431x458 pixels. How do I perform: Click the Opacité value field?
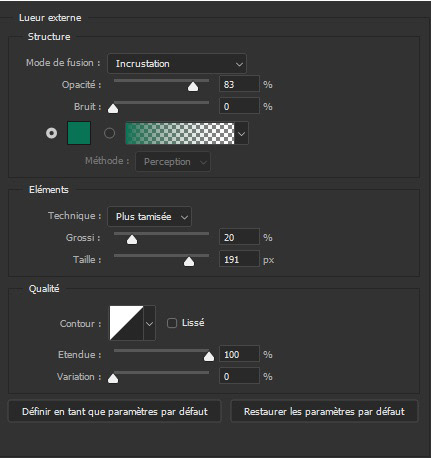(239, 84)
